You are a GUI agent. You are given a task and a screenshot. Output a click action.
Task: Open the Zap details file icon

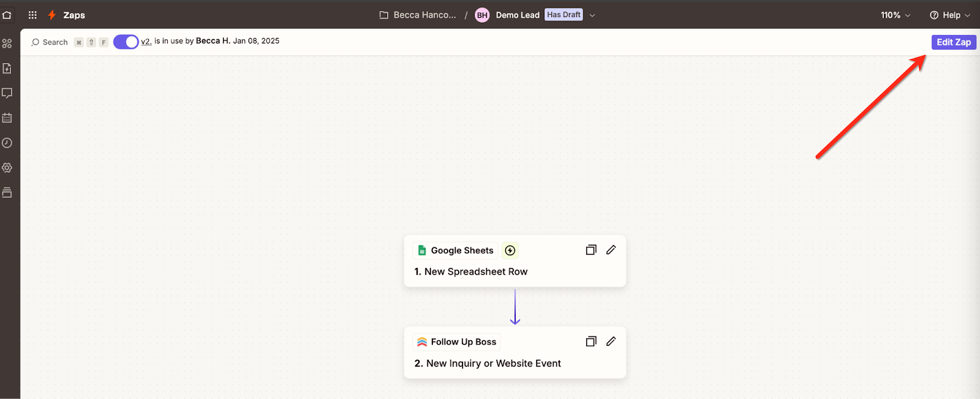coord(7,69)
